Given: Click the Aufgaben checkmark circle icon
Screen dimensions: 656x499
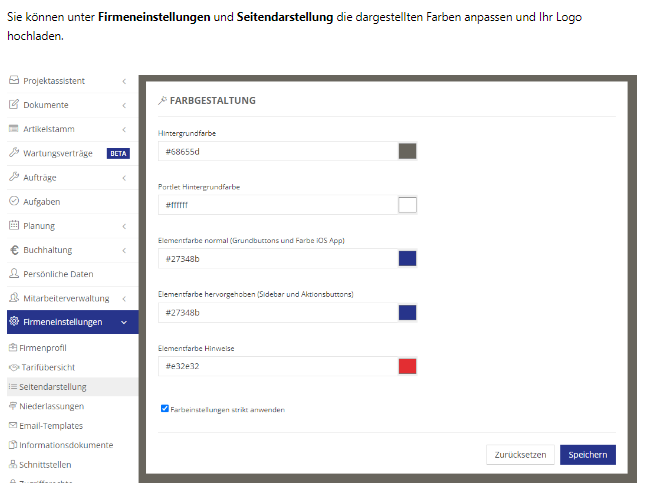Looking at the screenshot, I should [14, 201].
